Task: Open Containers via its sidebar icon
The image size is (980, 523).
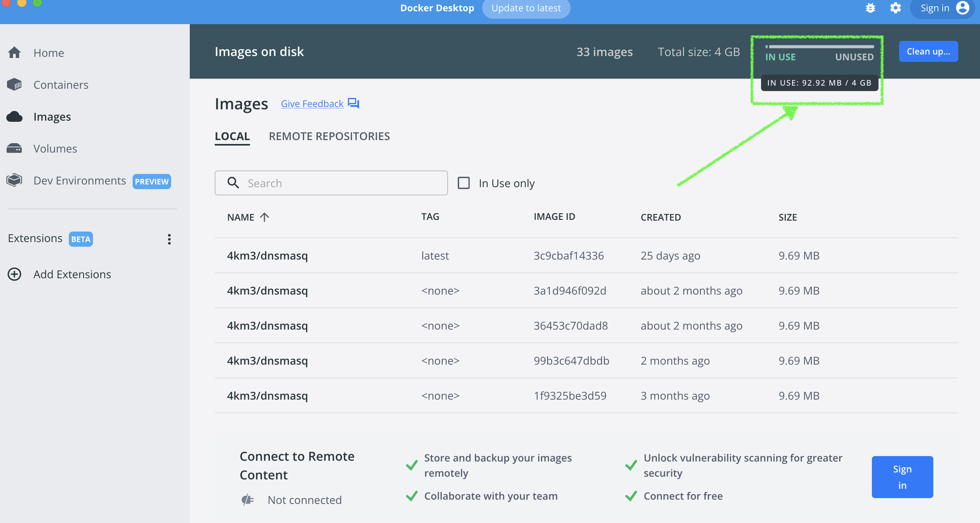Action: pyautogui.click(x=14, y=84)
